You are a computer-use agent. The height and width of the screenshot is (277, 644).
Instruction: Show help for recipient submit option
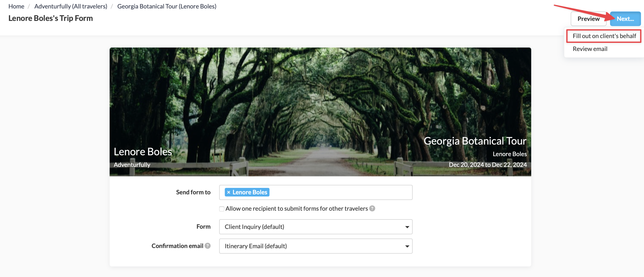(x=372, y=209)
